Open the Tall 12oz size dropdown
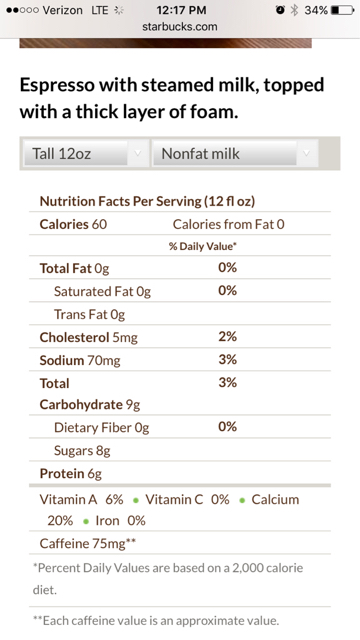360x640 pixels. tap(86, 153)
